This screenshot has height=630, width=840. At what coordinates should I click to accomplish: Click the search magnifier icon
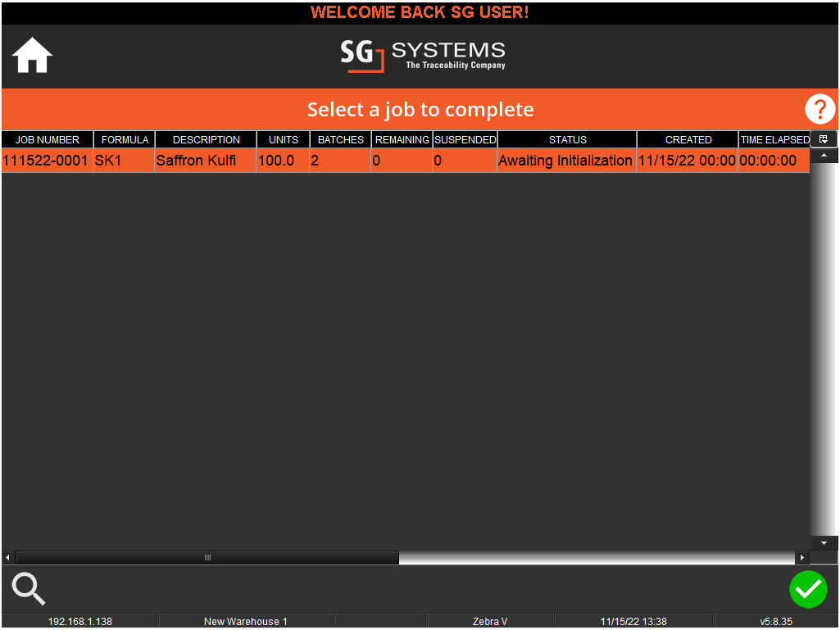[x=28, y=589]
